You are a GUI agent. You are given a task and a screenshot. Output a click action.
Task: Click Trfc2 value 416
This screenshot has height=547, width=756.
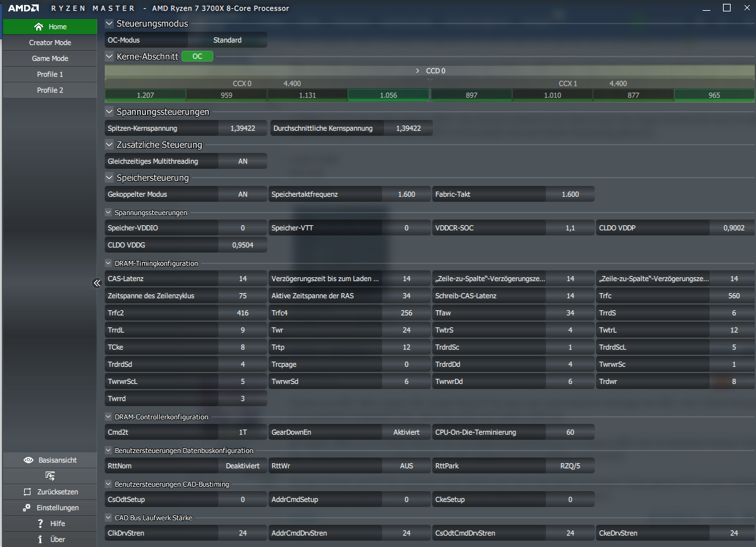click(x=242, y=313)
